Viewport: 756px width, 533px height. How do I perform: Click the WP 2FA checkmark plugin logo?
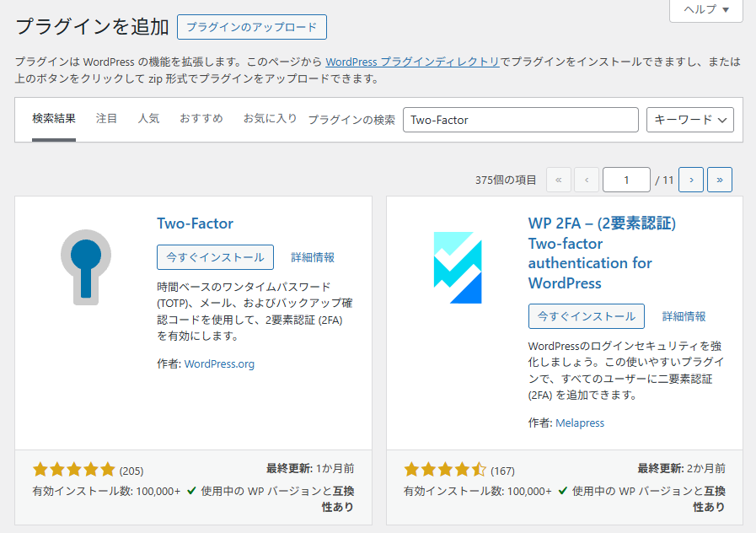coord(458,267)
